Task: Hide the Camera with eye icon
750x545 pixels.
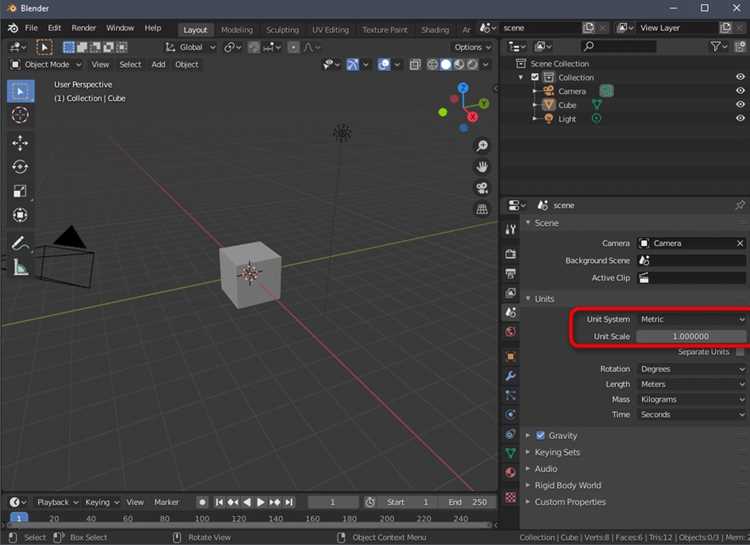Action: [740, 91]
